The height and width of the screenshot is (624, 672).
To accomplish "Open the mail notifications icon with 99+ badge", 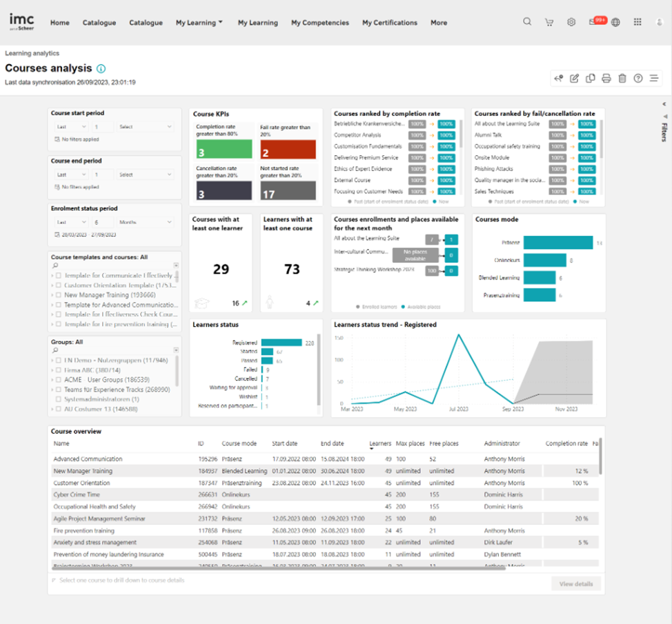I will (x=594, y=22).
